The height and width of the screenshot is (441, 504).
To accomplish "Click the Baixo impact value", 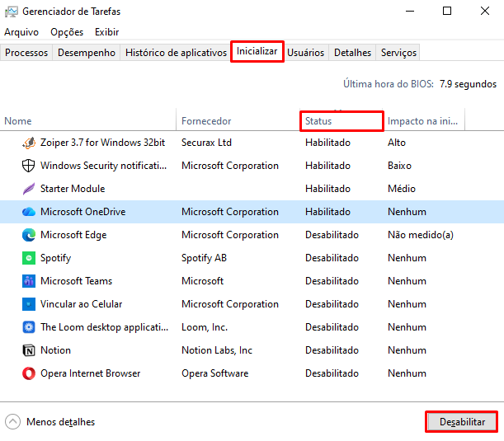I will pos(399,166).
